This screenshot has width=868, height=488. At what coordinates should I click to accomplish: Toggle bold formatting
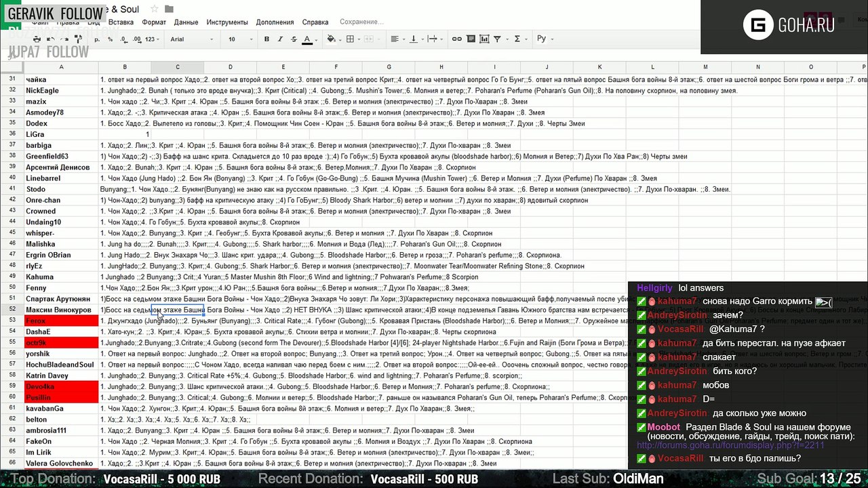pyautogui.click(x=267, y=39)
